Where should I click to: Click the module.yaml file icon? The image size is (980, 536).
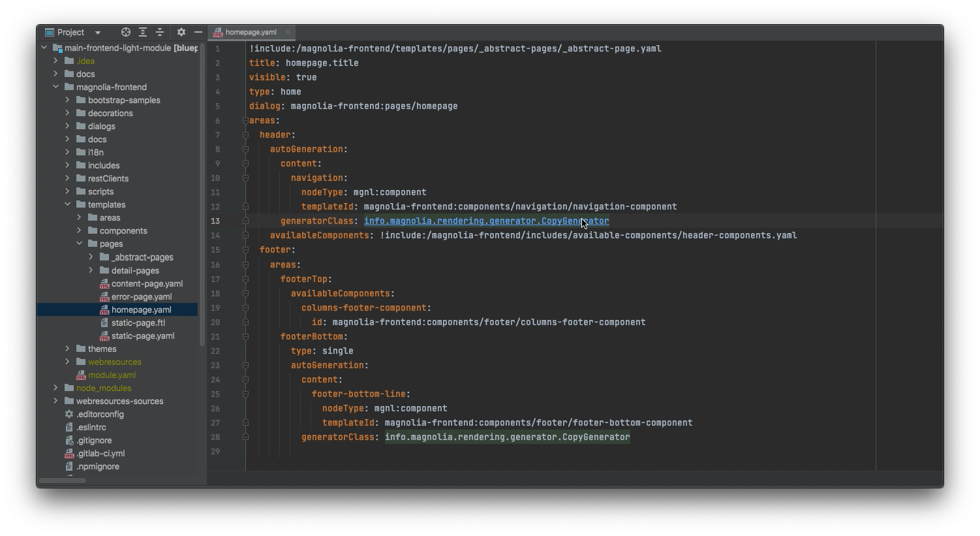pyautogui.click(x=81, y=375)
